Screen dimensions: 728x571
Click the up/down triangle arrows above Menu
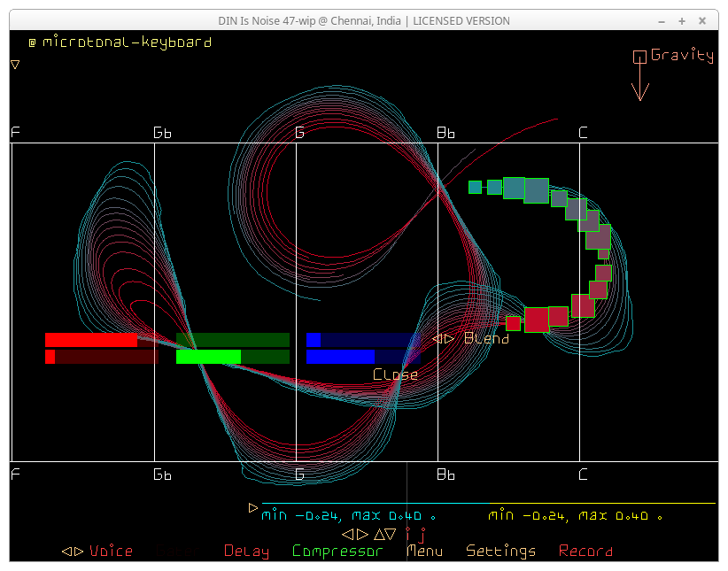tap(384, 534)
